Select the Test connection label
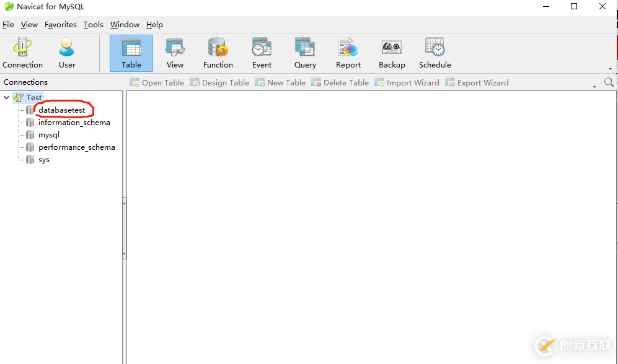Image resolution: width=618 pixels, height=364 pixels. 34,97
